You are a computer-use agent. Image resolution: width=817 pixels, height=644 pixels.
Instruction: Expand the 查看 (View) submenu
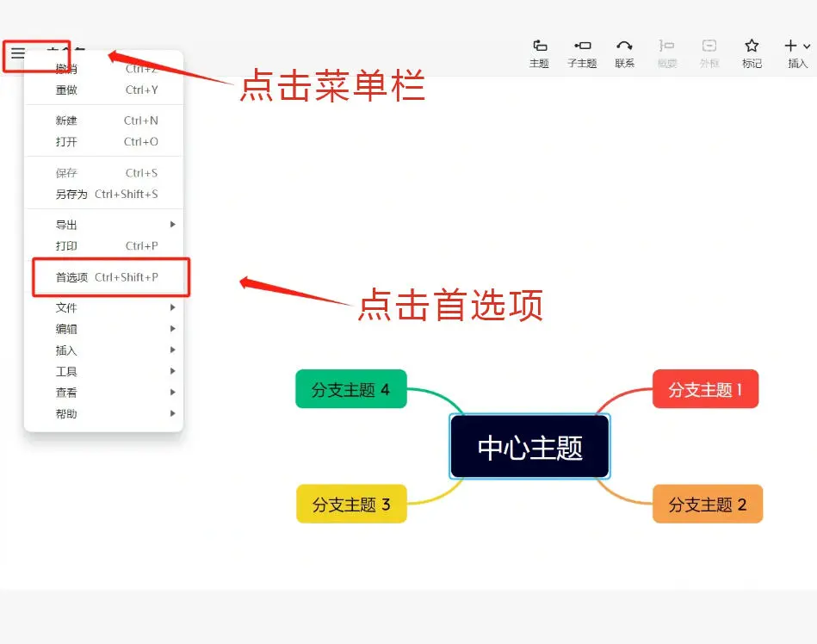click(x=66, y=393)
